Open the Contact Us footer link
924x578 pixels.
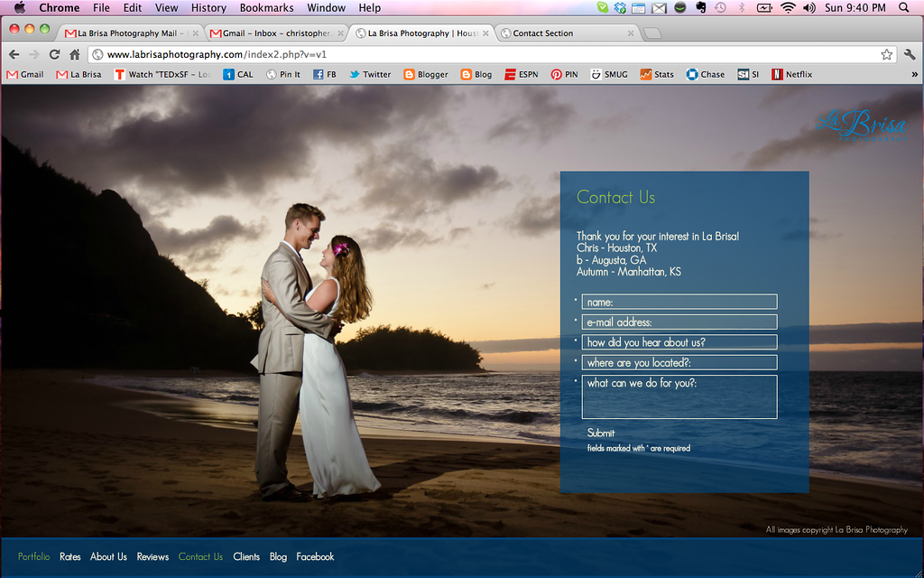tap(200, 556)
